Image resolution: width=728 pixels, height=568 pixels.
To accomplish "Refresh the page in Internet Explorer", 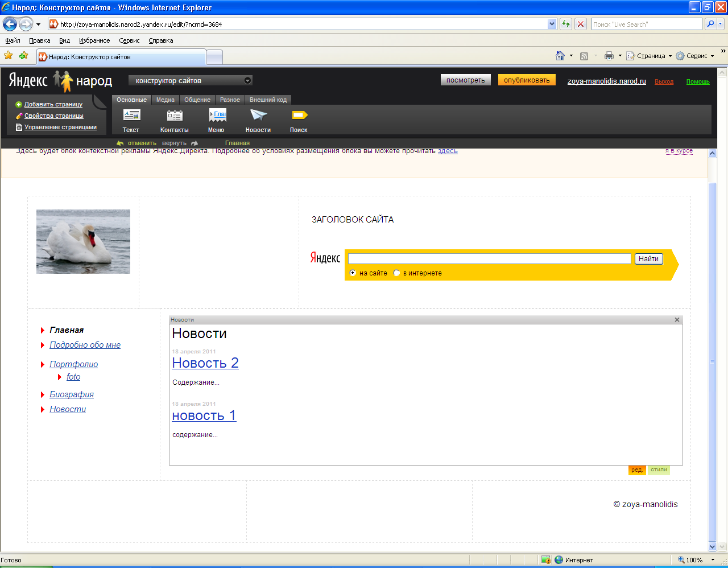I will (x=566, y=24).
